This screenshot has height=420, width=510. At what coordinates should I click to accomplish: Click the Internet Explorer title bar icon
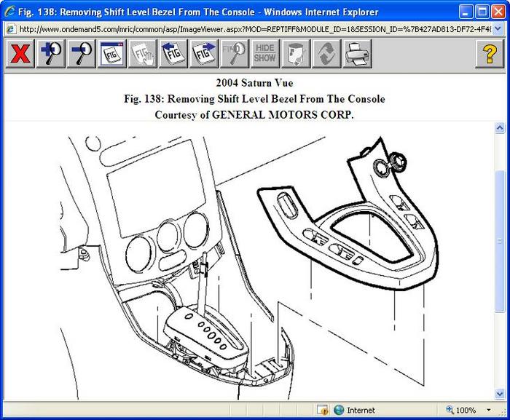tap(9, 12)
